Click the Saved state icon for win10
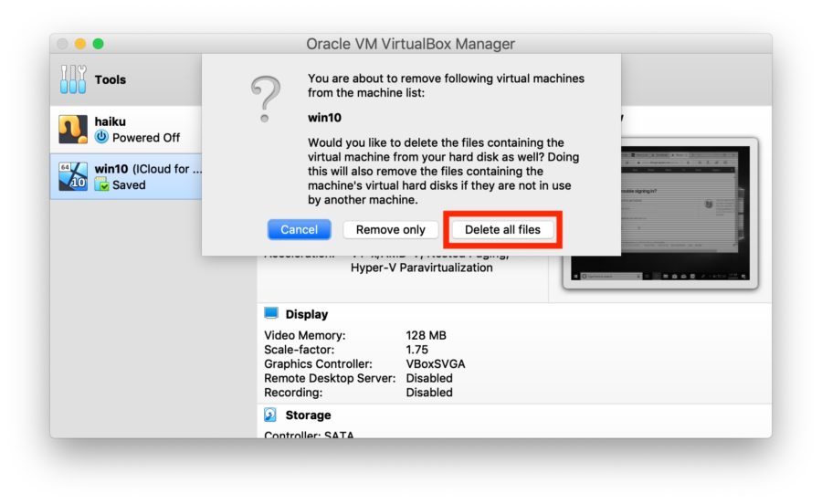The image size is (822, 504). pos(101,184)
